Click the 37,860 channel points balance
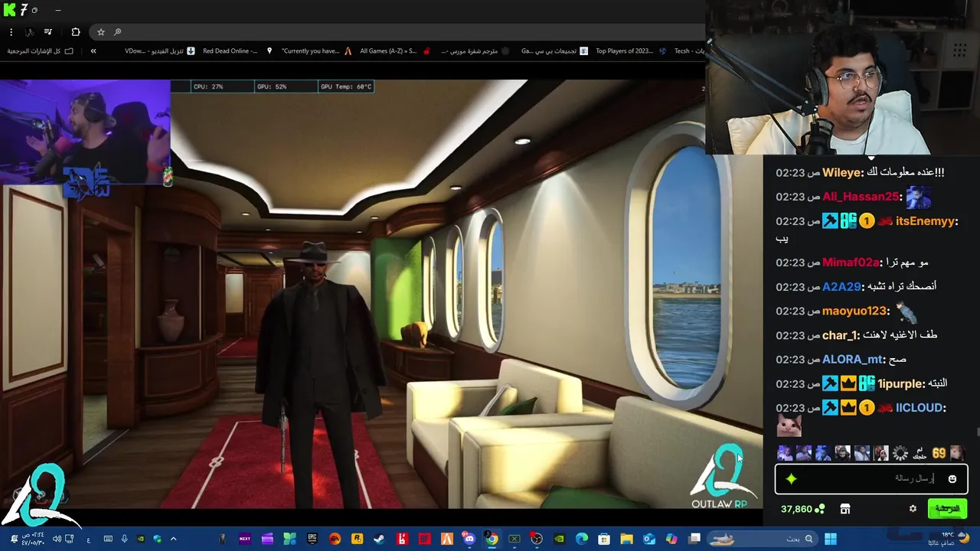The height and width of the screenshot is (551, 980). (x=802, y=509)
